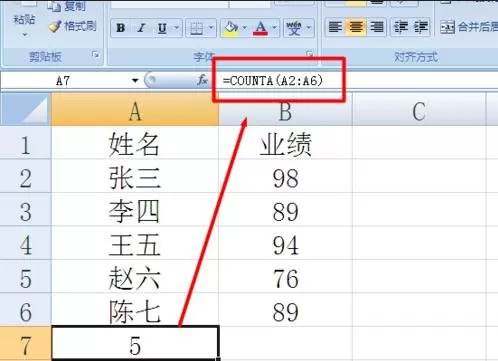Click cell with value 94
This screenshot has height=361, width=498.
[285, 243]
